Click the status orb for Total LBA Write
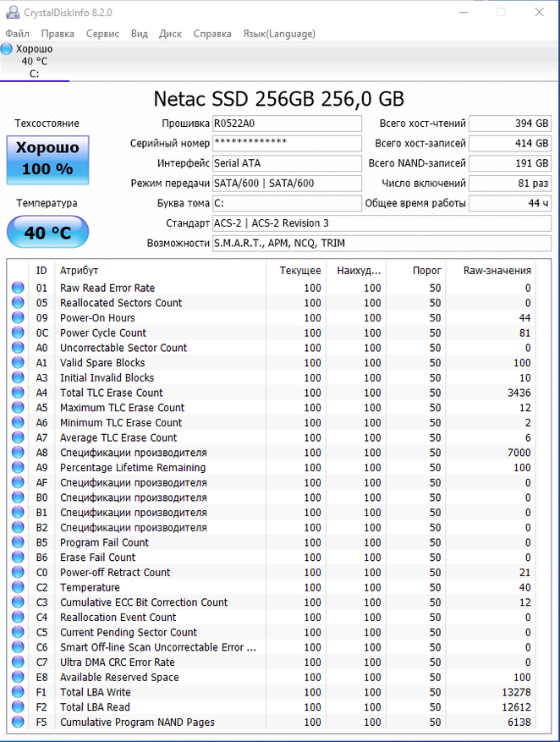Image resolution: width=560 pixels, height=742 pixels. click(18, 693)
